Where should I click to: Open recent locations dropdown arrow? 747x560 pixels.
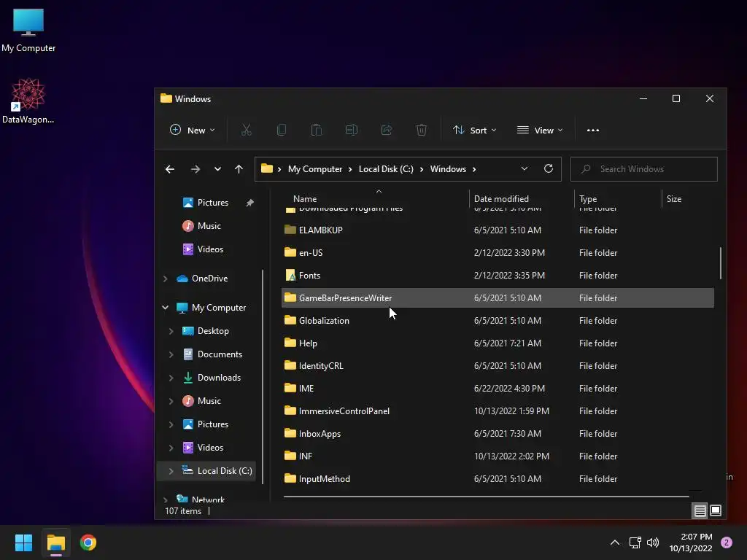(x=217, y=169)
